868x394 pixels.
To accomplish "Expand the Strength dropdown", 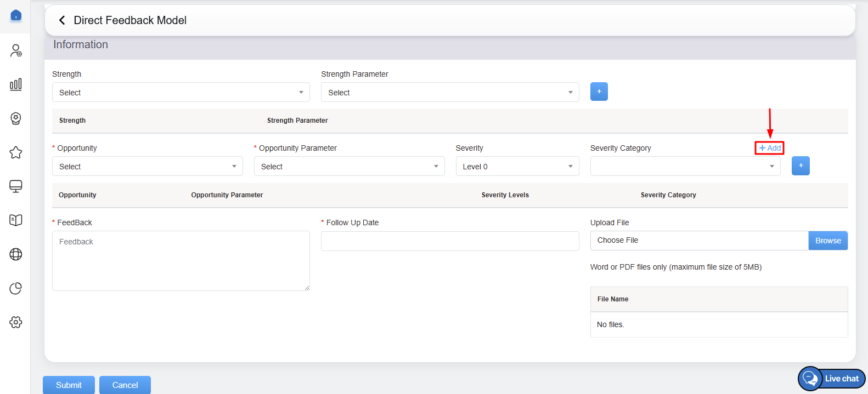I will [x=181, y=93].
